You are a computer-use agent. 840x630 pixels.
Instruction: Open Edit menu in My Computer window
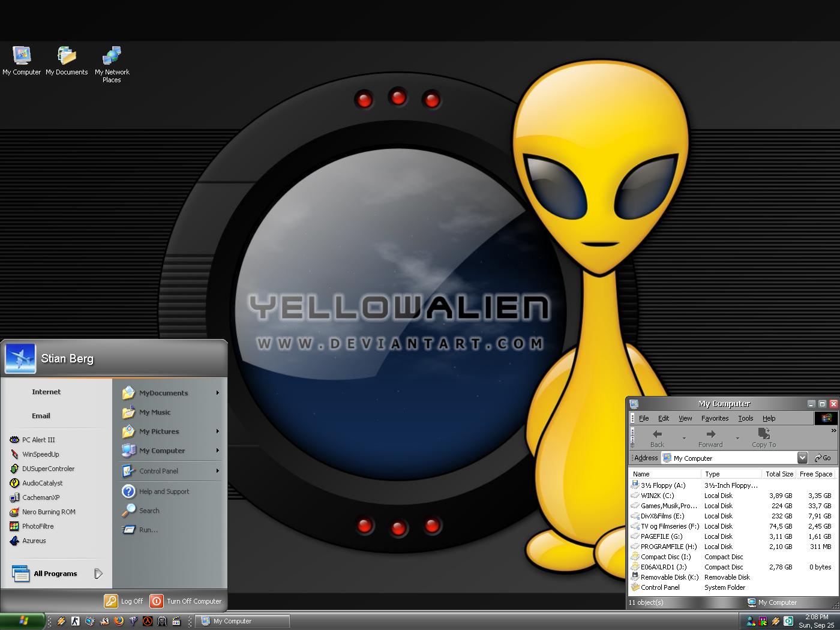point(664,418)
